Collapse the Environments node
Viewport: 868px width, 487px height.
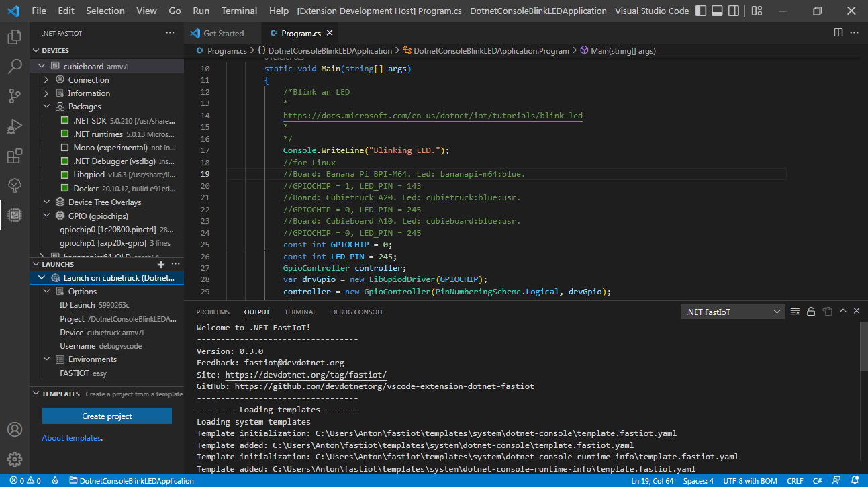46,359
